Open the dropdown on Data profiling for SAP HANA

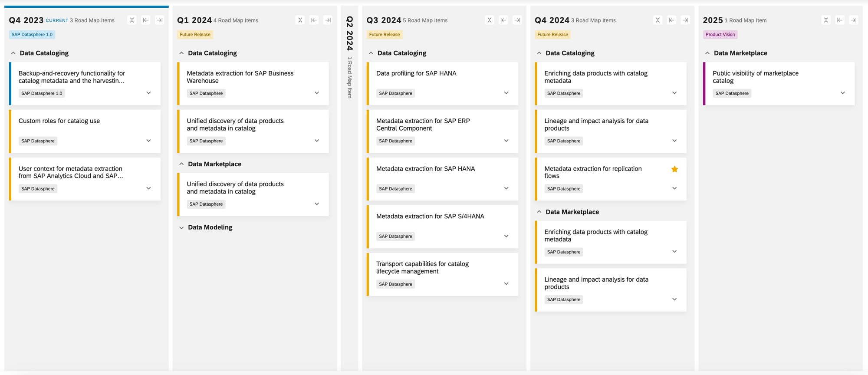(x=506, y=92)
